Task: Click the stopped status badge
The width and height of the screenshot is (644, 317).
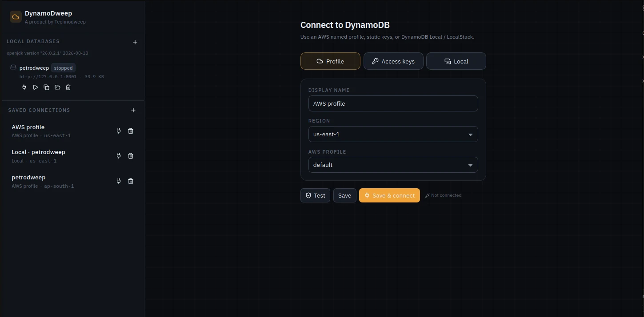Action: tap(63, 68)
